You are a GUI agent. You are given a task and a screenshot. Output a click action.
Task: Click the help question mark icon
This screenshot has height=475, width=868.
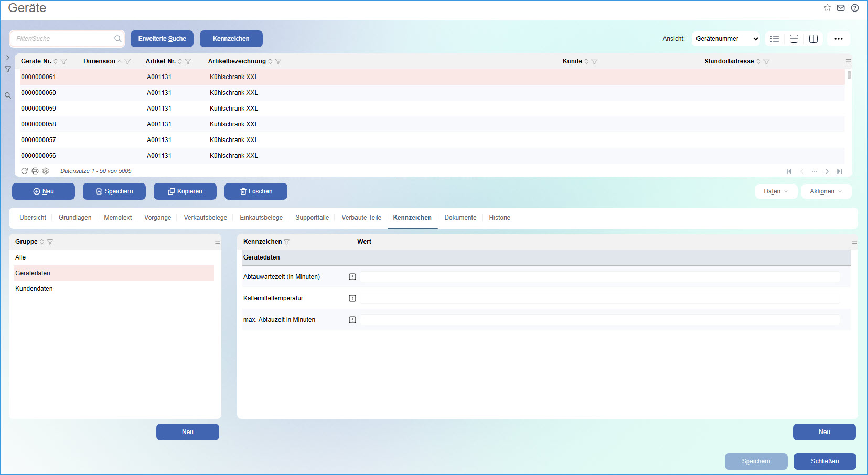point(855,8)
